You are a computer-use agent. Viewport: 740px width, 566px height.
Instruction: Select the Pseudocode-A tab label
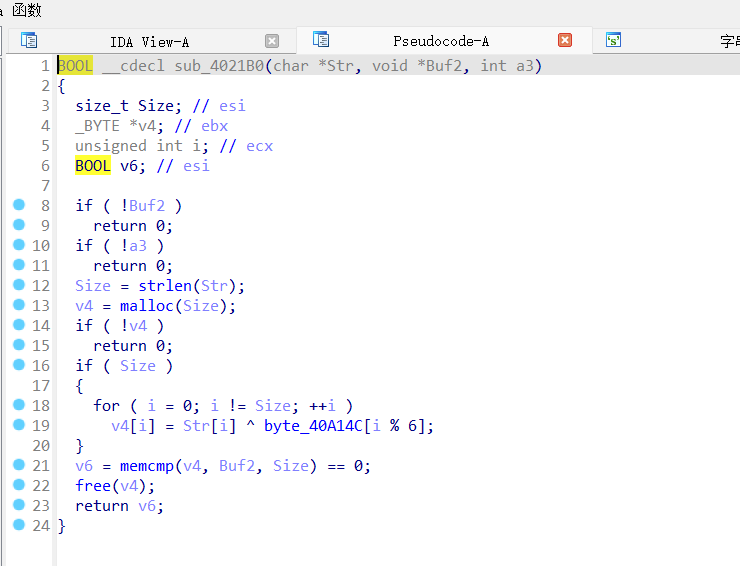point(441,42)
